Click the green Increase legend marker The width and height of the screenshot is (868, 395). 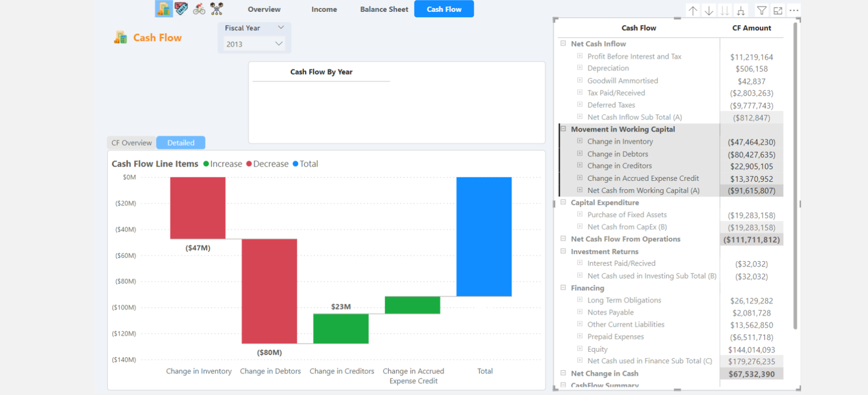[x=206, y=164]
